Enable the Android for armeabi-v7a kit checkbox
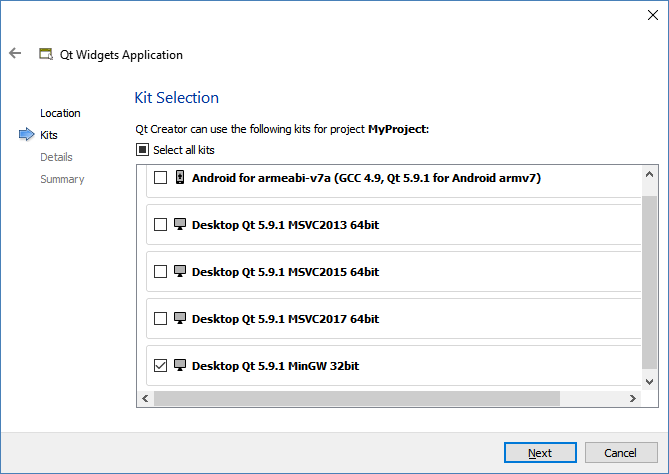 161,178
